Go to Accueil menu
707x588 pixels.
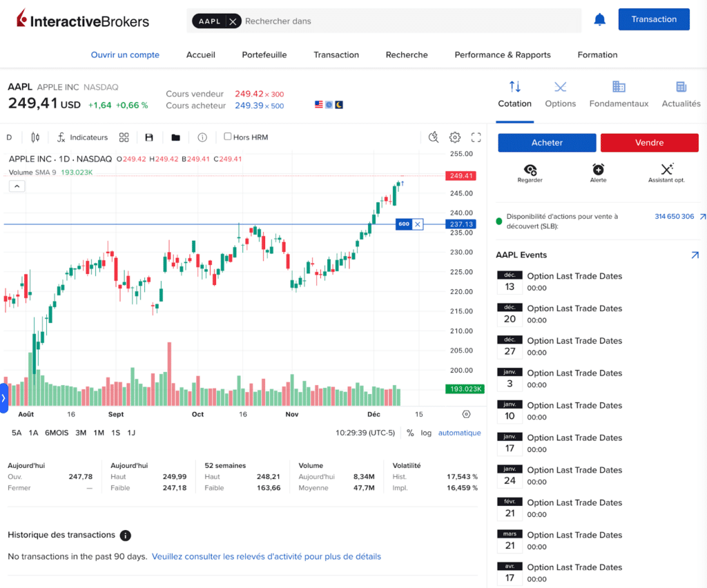(x=201, y=55)
